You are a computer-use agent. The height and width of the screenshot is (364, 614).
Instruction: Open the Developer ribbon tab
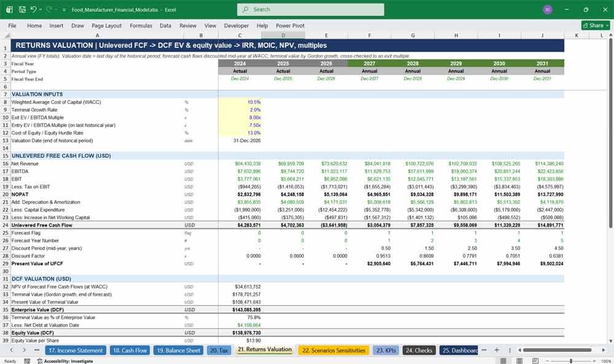(236, 25)
